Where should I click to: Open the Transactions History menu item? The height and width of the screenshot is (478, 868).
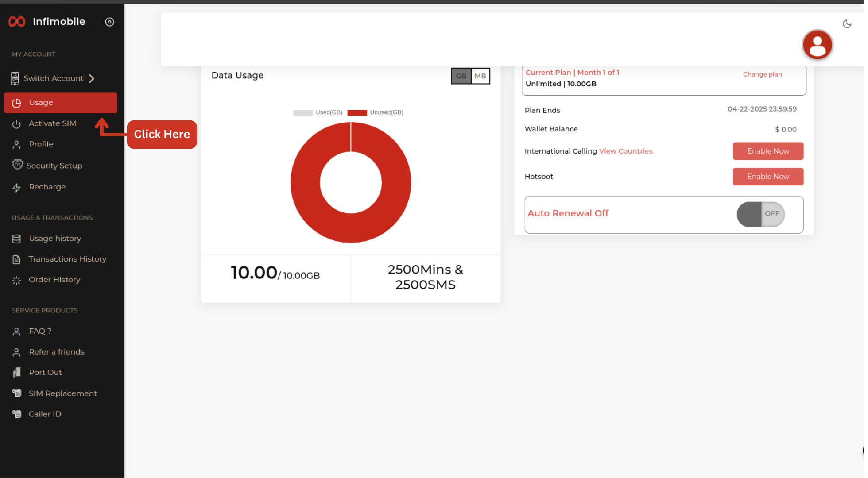click(67, 259)
